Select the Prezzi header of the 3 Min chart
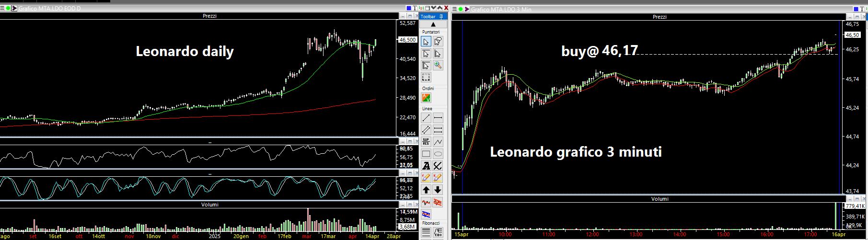This screenshot has height=240, width=868. (660, 17)
